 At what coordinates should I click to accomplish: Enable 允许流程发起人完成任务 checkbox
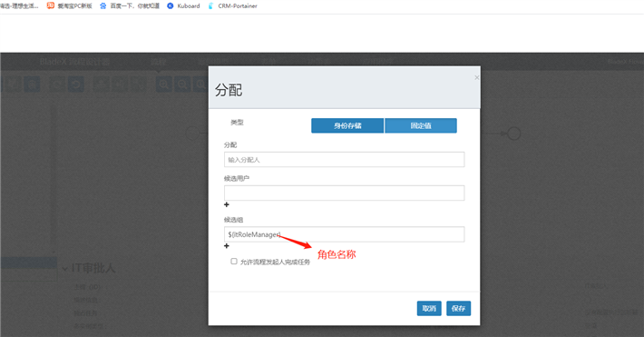[234, 262]
